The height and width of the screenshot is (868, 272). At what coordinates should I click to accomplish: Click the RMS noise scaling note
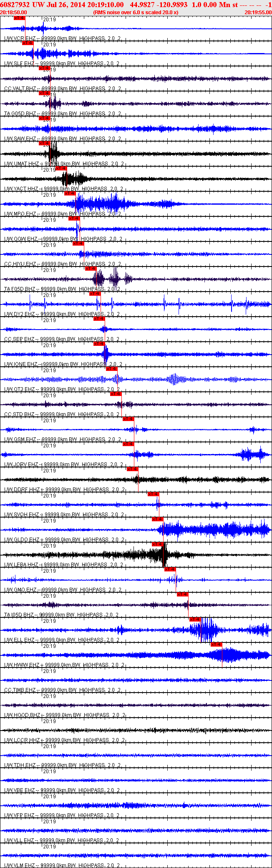point(136,13)
